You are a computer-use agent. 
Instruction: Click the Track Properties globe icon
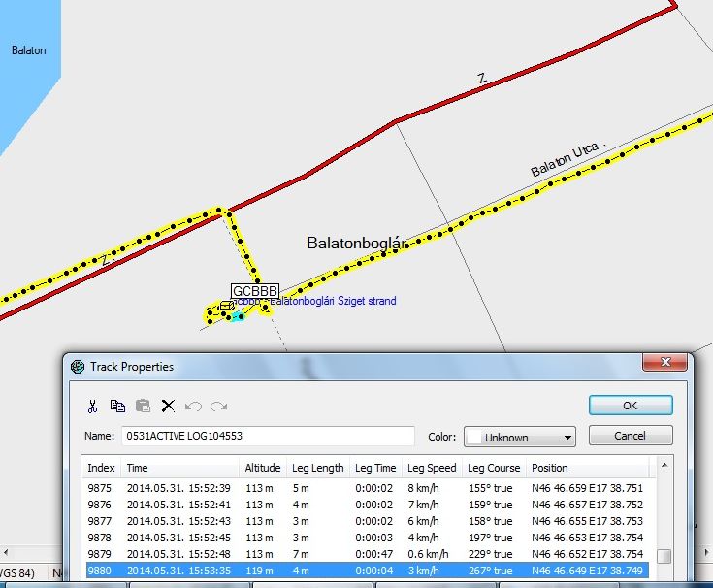point(78,366)
